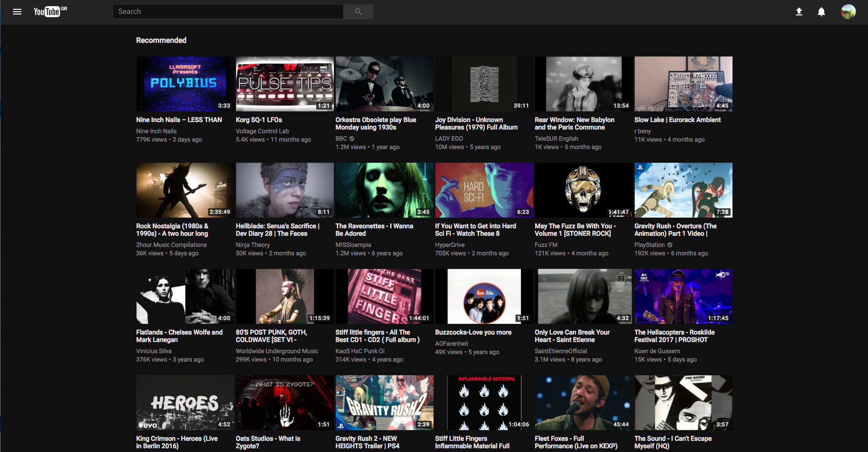Click title 'Fleet Foxes - Full Performance'
Screen dimensions: 868x452
[576, 442]
